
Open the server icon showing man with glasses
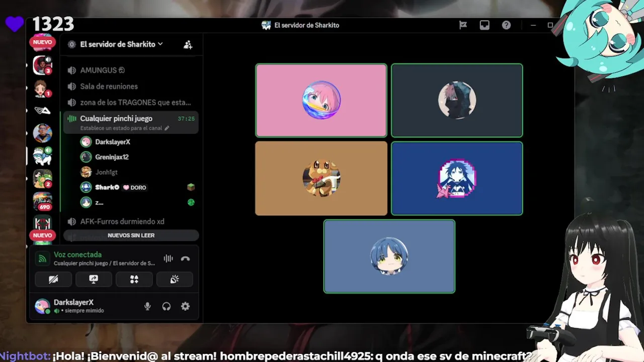(x=42, y=134)
